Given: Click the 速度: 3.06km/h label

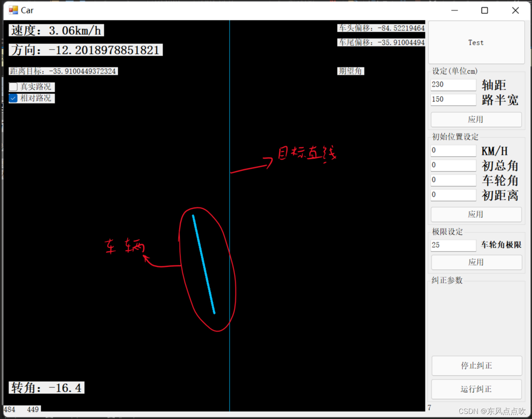Looking at the screenshot, I should pyautogui.click(x=56, y=31).
